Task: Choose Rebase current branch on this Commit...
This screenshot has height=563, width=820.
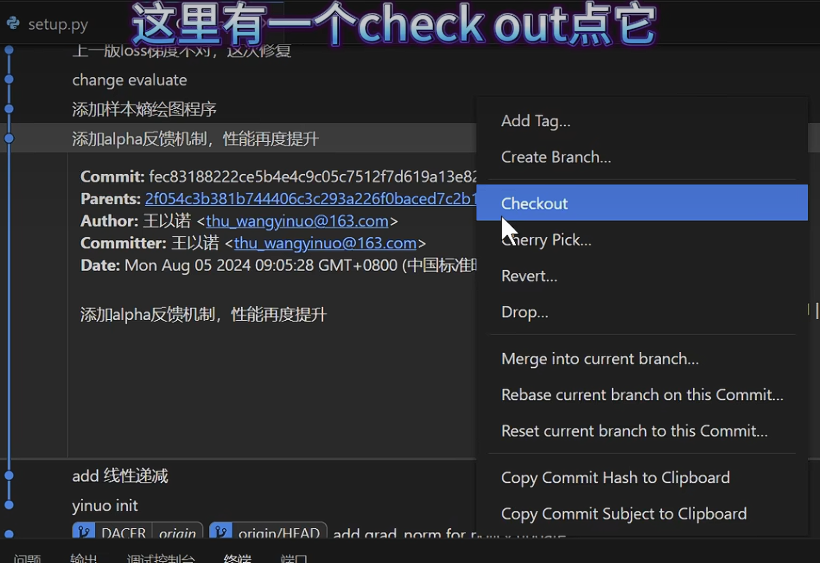Action: 642,395
